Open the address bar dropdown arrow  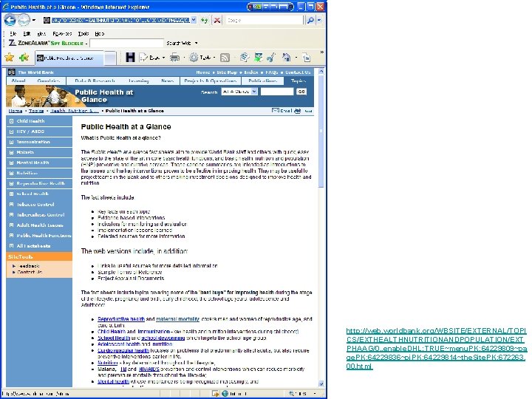pos(194,20)
